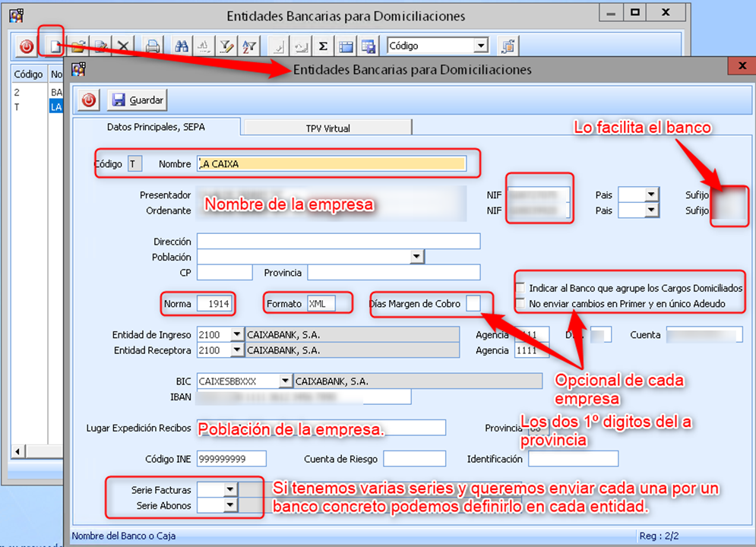Click the binoculars search icon
The image size is (756, 547).
tap(182, 46)
